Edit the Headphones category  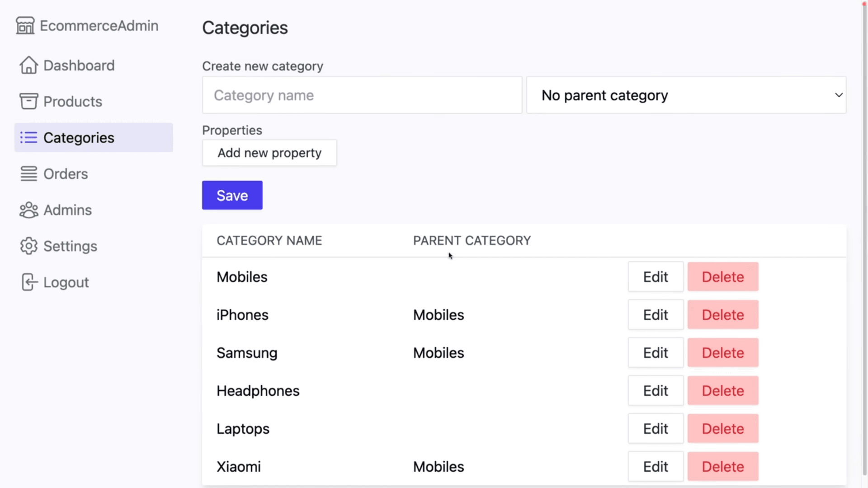click(655, 390)
